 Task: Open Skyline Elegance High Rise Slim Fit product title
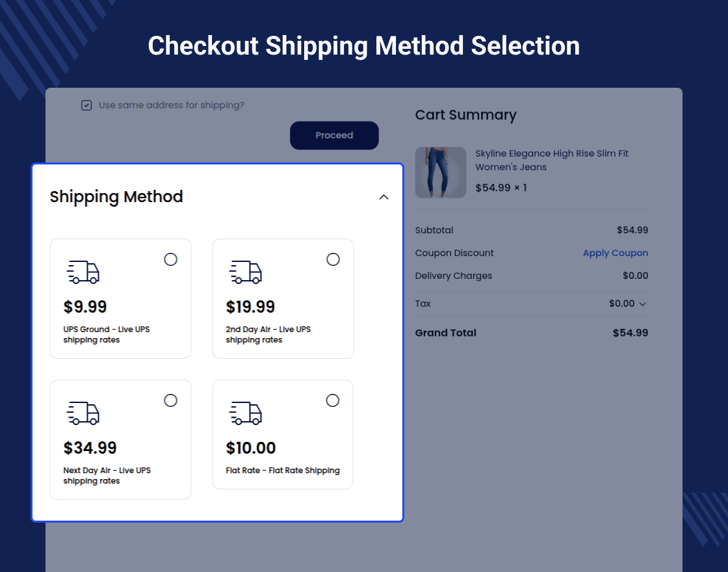(552, 160)
